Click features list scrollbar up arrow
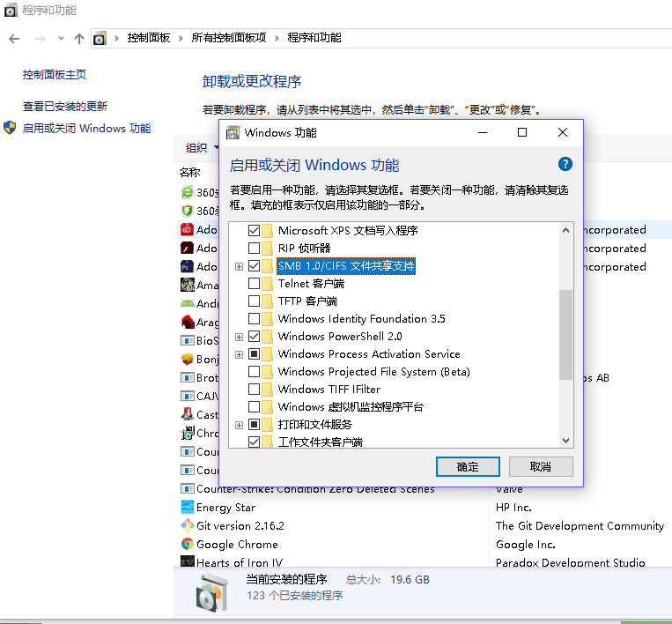This screenshot has height=624, width=672. [x=565, y=230]
